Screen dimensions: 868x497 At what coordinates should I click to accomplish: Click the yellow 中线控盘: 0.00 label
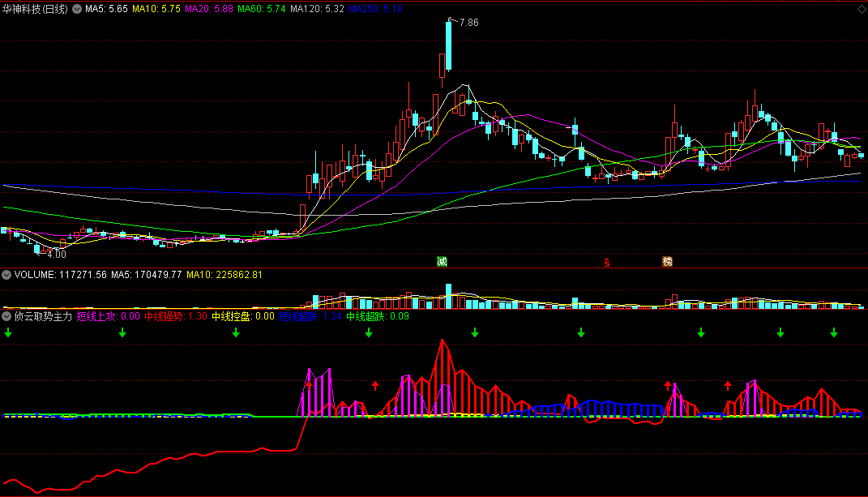(x=243, y=316)
